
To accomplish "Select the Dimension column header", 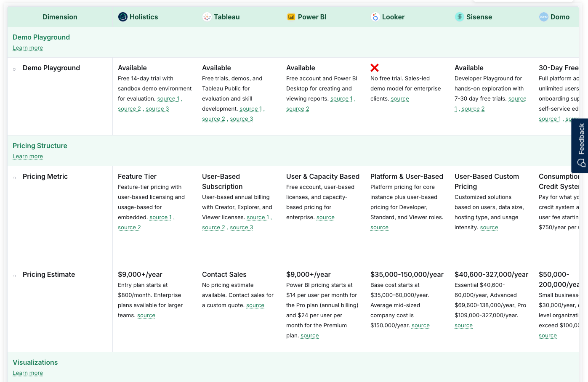I will click(60, 17).
